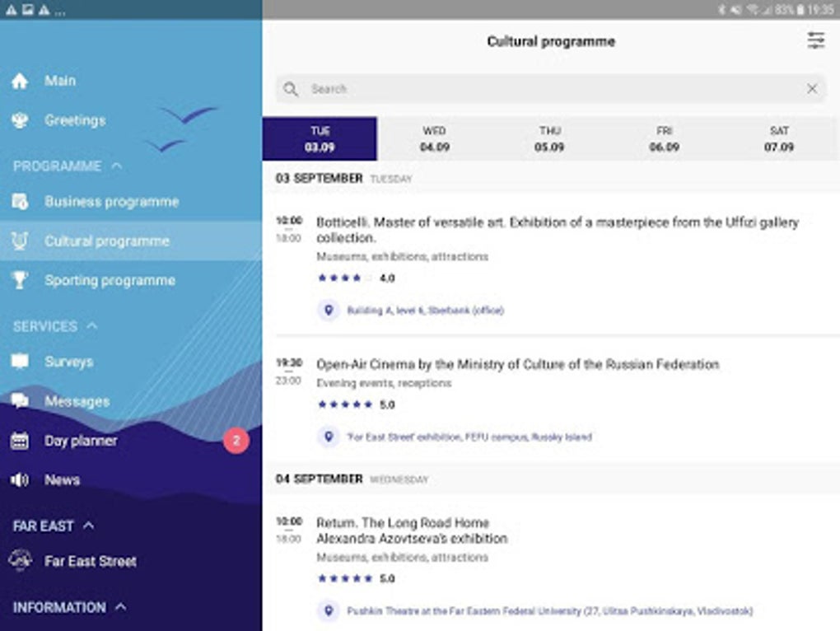
Task: Switch to WED 04.09 tab
Action: [434, 138]
